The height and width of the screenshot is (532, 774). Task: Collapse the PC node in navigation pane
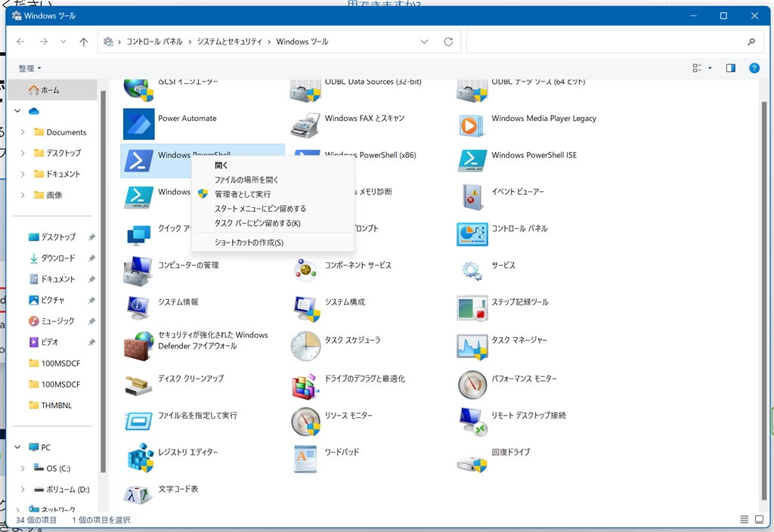coord(18,447)
